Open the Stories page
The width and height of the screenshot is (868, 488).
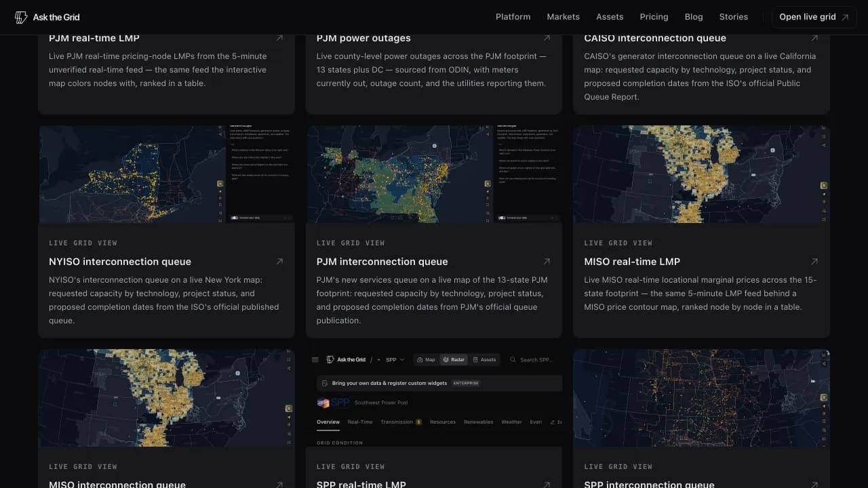pyautogui.click(x=734, y=17)
